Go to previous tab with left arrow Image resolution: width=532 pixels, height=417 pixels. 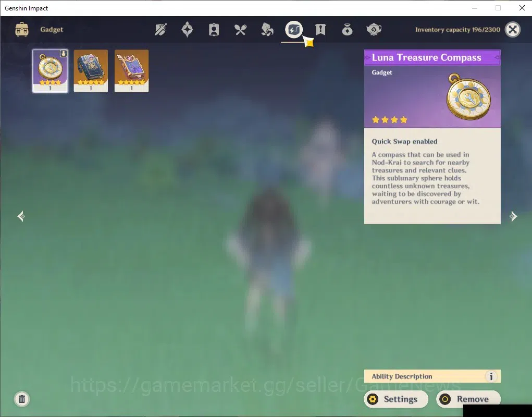[x=21, y=216]
